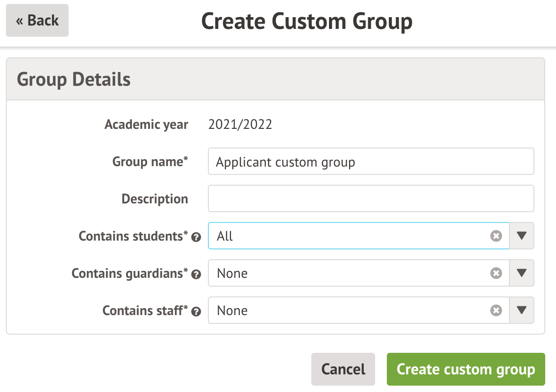Click the Contains students label
The height and width of the screenshot is (392, 556).
[133, 236]
